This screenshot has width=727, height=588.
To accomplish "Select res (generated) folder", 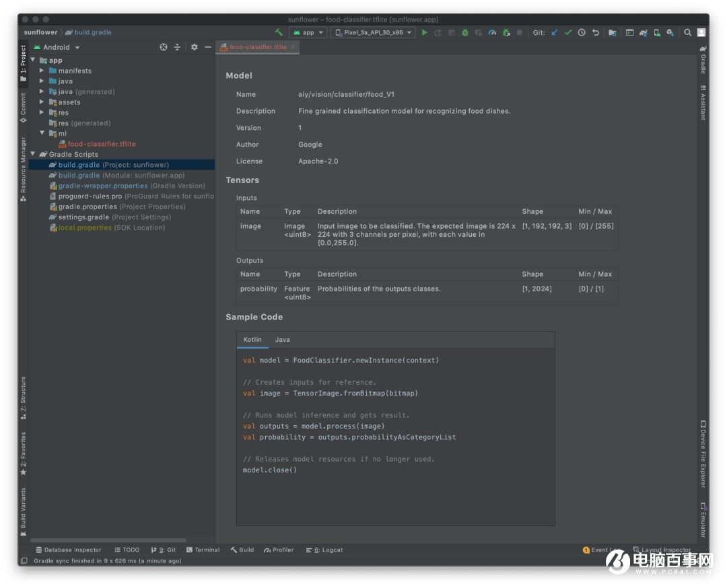I will click(x=79, y=123).
